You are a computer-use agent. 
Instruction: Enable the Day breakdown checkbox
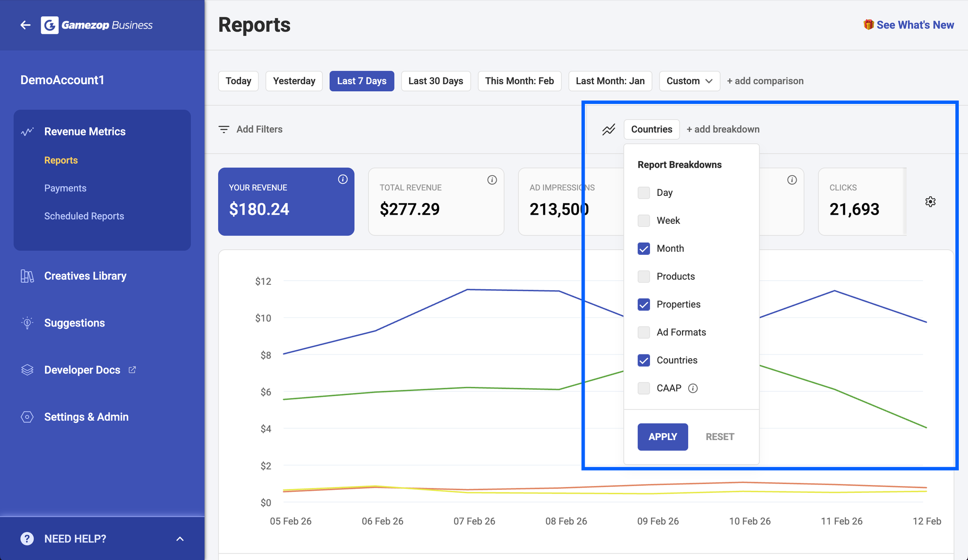(644, 193)
